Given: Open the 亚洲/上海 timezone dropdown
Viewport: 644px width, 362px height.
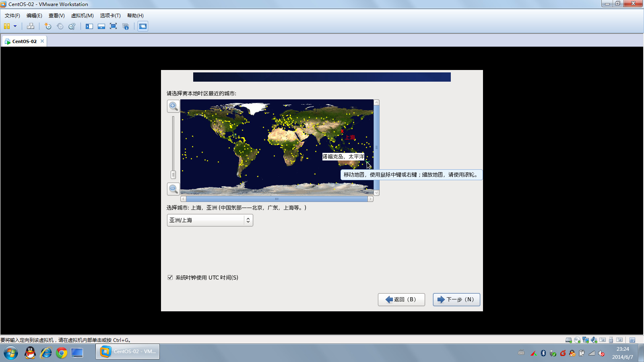Looking at the screenshot, I should coord(210,220).
